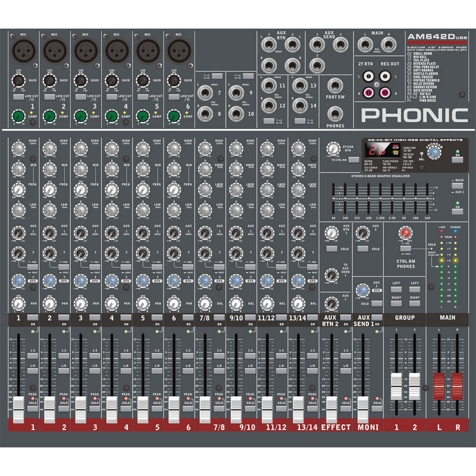Assign channel 6 to L/R main bus
Screen dimensions: 476x476
point(188,371)
